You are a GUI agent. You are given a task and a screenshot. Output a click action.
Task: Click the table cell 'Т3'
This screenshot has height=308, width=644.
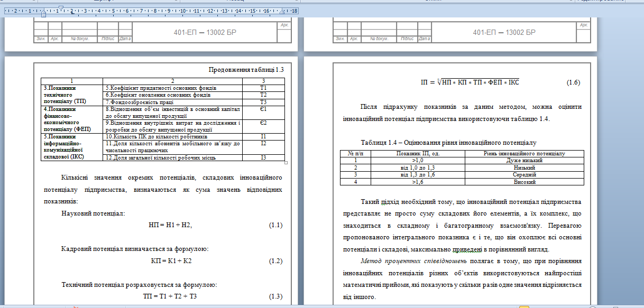[x=263, y=101]
